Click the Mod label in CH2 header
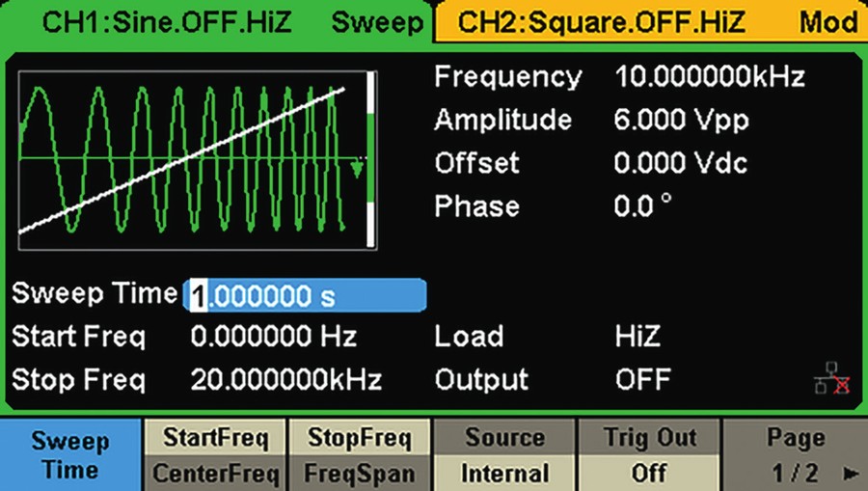This screenshot has height=491, width=868. pos(828,21)
